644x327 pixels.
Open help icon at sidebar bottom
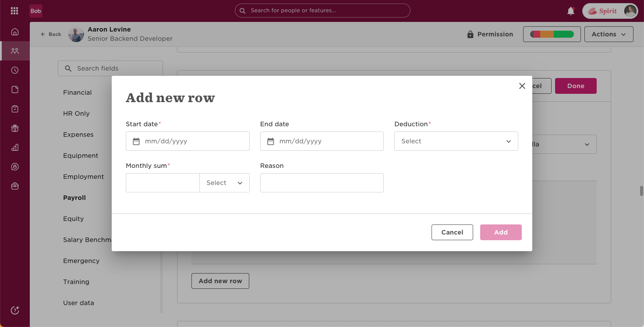pos(15,310)
